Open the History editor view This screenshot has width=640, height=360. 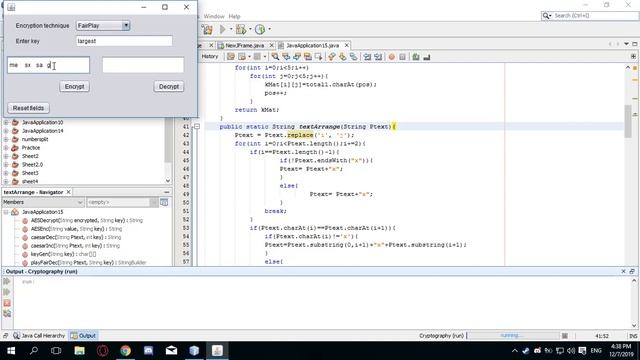(210, 56)
